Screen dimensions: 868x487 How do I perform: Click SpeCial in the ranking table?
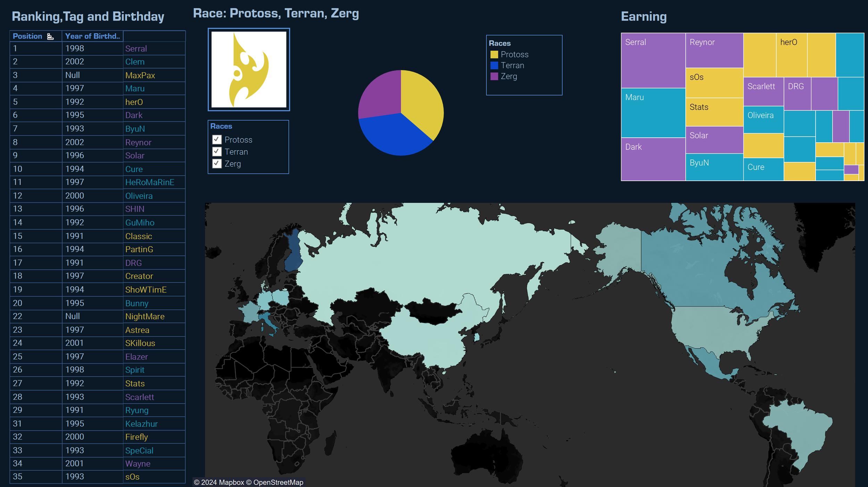tap(139, 450)
